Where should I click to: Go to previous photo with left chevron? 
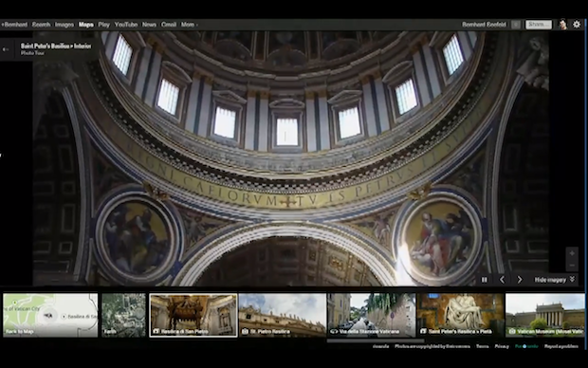(502, 280)
